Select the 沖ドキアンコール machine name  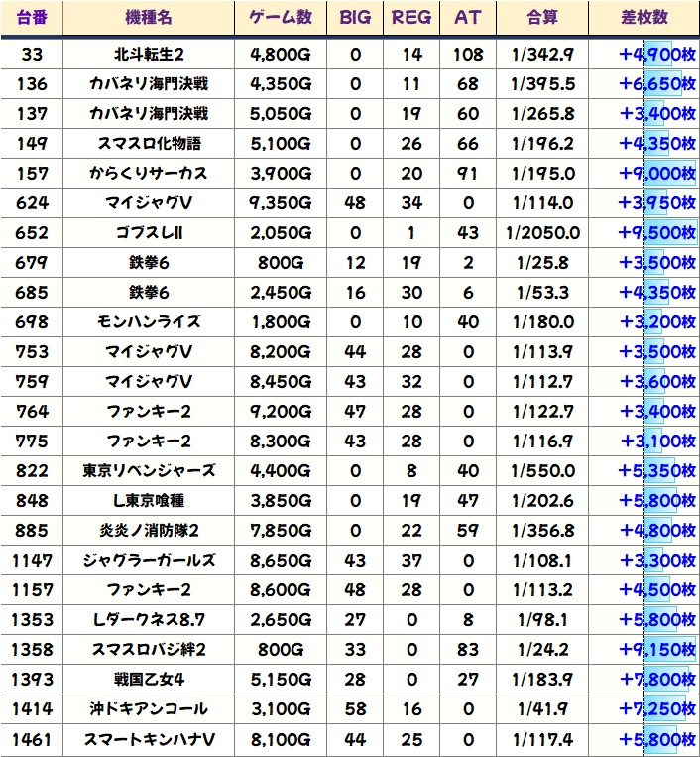click(x=149, y=708)
